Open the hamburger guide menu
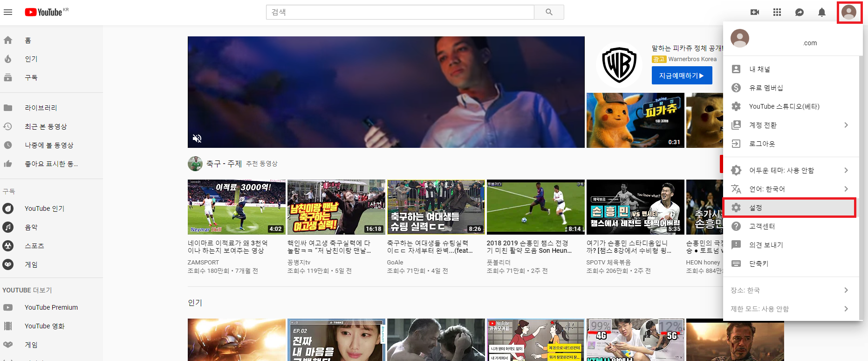 [8, 12]
